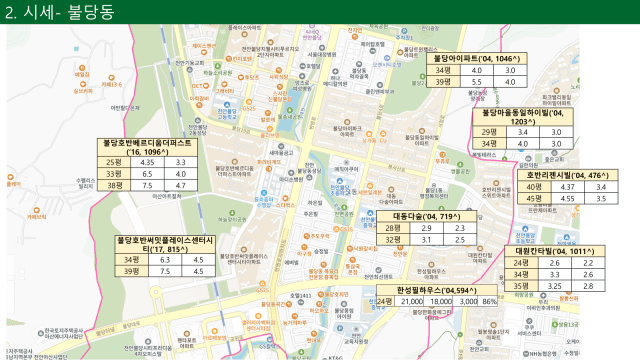
Task: Select the 펜타포트 아파트 marker
Action: coord(187,333)
